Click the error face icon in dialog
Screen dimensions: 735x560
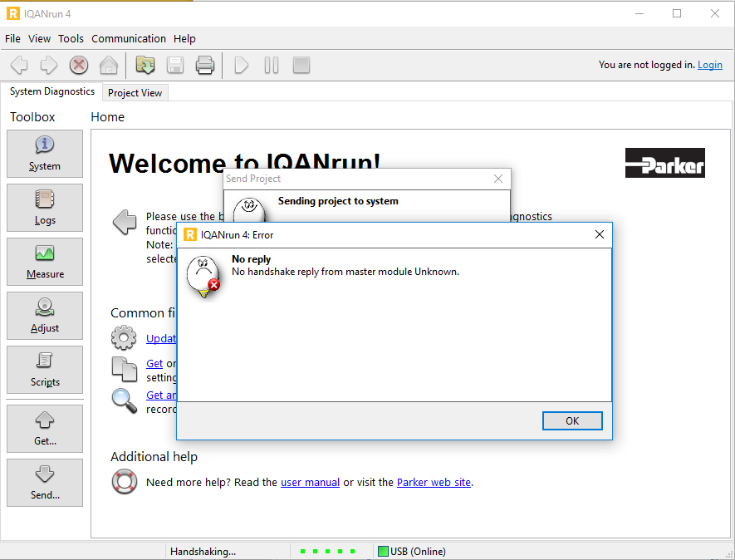click(204, 277)
